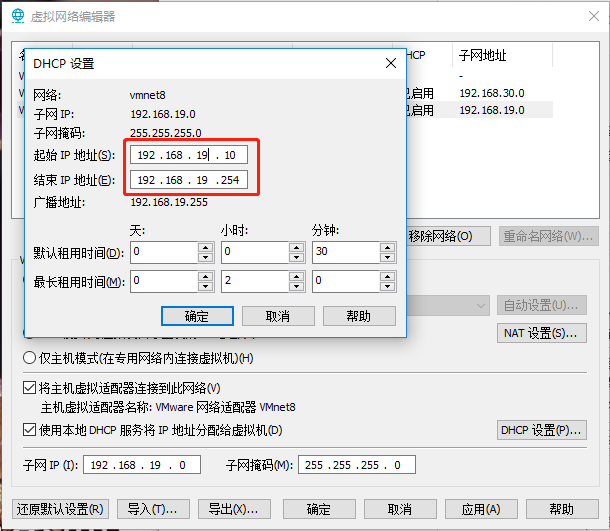Open 帮助 in the DHCP 设置 dialog
The image size is (610, 531).
(359, 316)
